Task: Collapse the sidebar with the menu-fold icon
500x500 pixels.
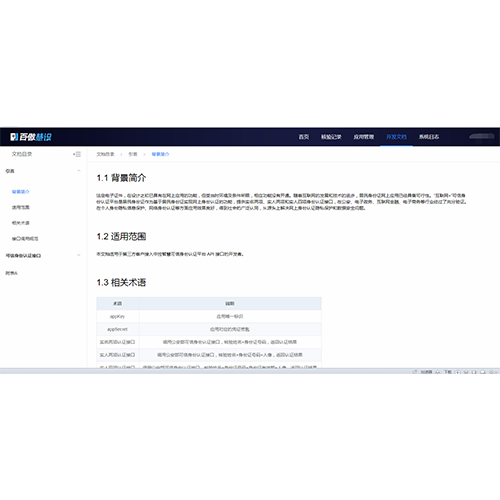Action: [x=77, y=154]
